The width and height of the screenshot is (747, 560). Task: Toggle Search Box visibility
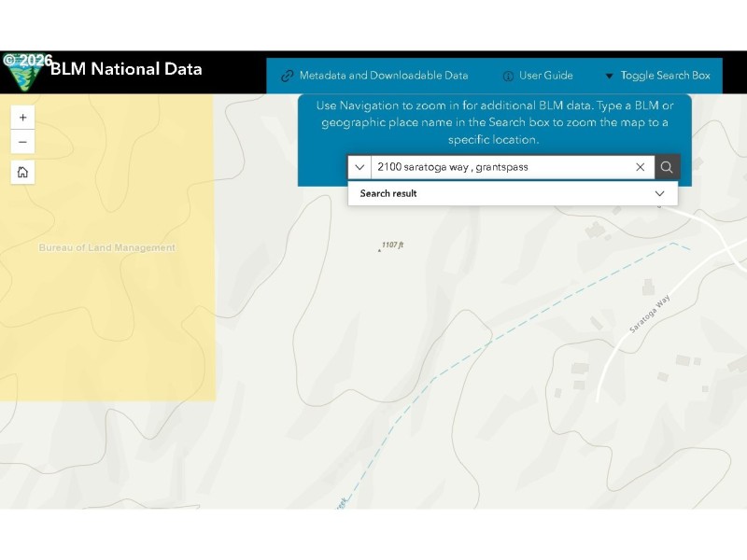(657, 76)
